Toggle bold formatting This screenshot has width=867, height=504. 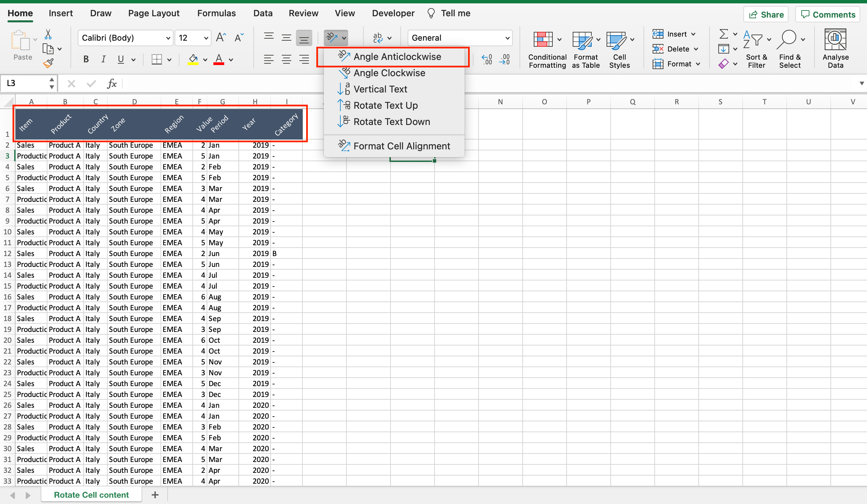pyautogui.click(x=86, y=59)
